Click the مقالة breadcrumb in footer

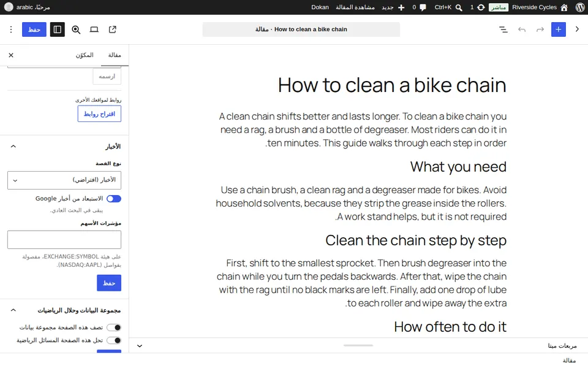click(x=569, y=361)
